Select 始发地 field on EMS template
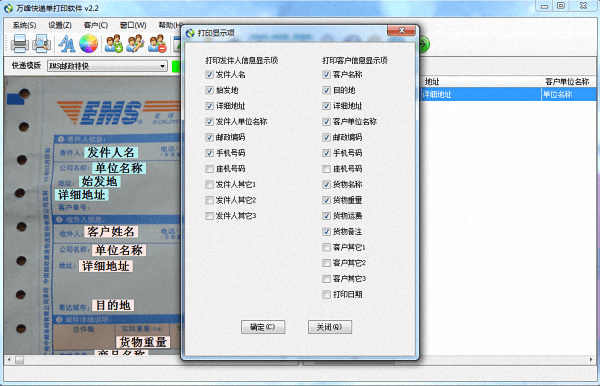The height and width of the screenshot is (386, 600). [x=99, y=181]
